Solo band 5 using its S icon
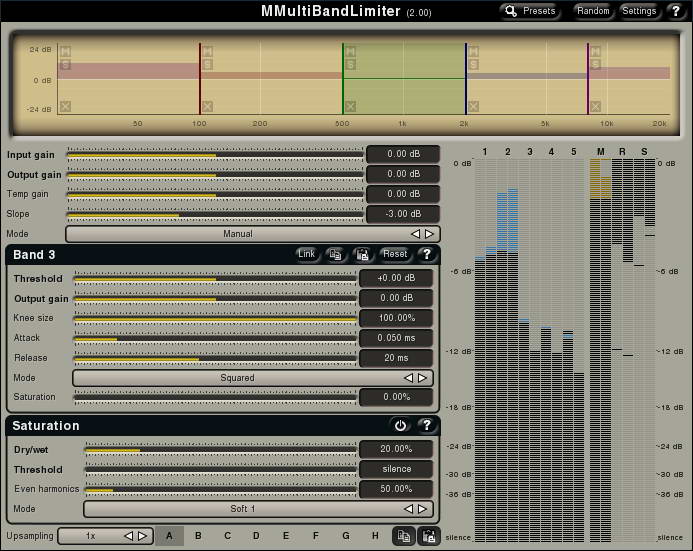Viewport: 693px width, 551px height. [x=595, y=65]
